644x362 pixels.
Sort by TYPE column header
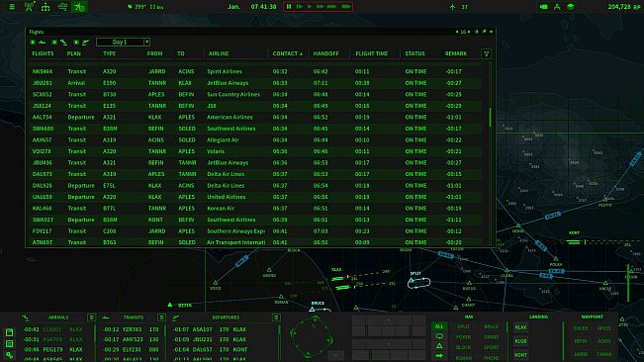click(109, 53)
